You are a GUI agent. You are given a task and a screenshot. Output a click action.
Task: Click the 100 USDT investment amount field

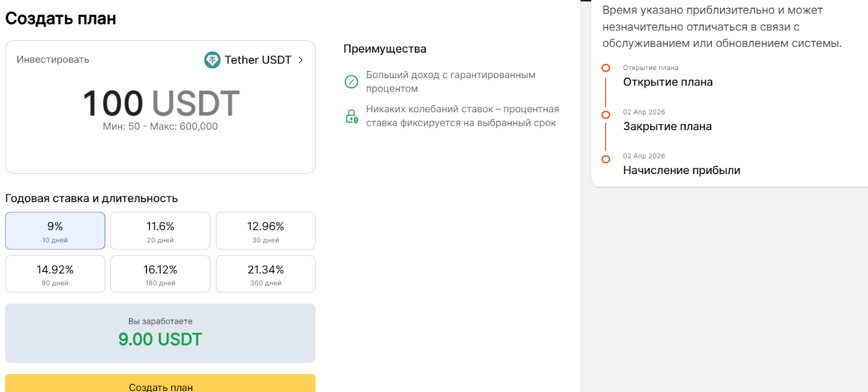161,103
